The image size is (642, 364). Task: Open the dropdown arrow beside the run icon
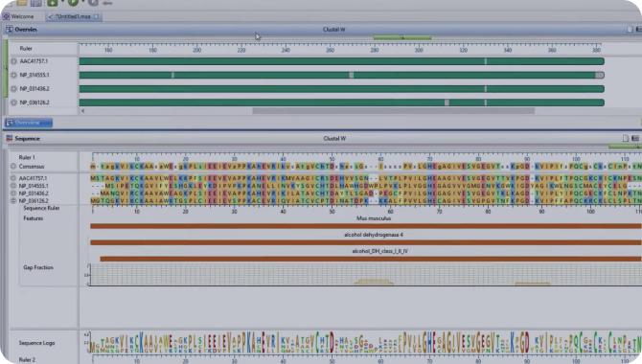click(83, 2)
